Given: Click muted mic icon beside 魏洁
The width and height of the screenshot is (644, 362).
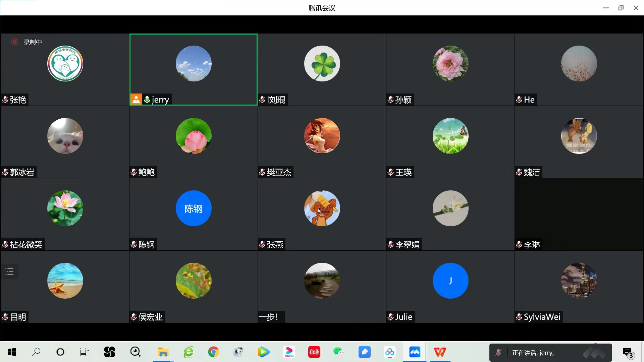Looking at the screenshot, I should 519,172.
